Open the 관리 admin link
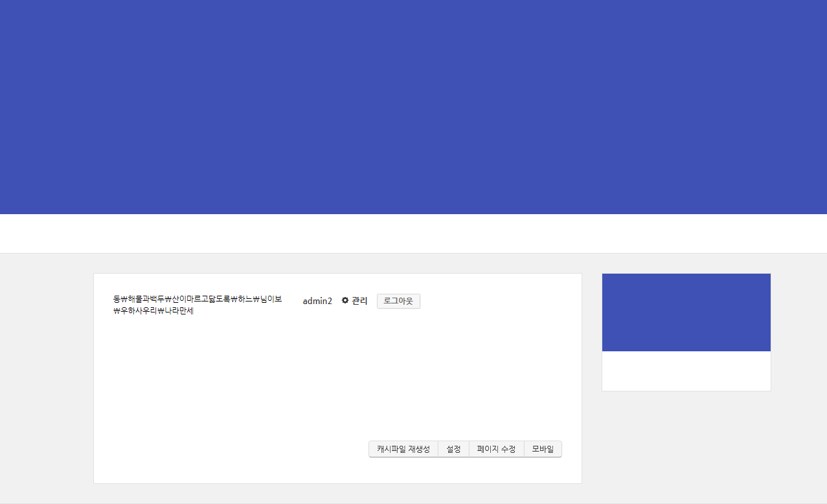The width and height of the screenshot is (827, 504). (x=359, y=301)
